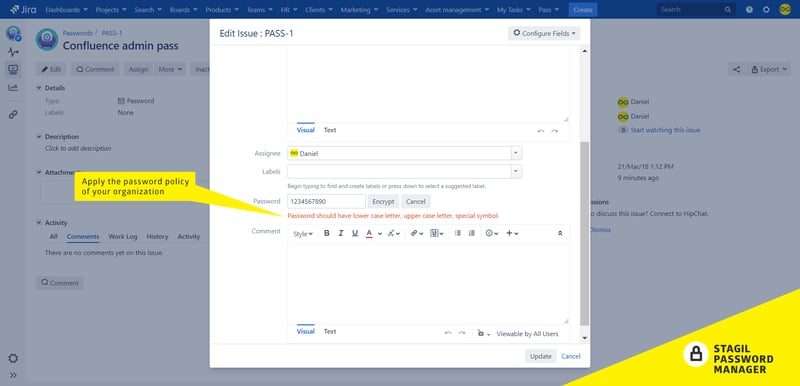Undo in the Comment editor

[x=448, y=333]
